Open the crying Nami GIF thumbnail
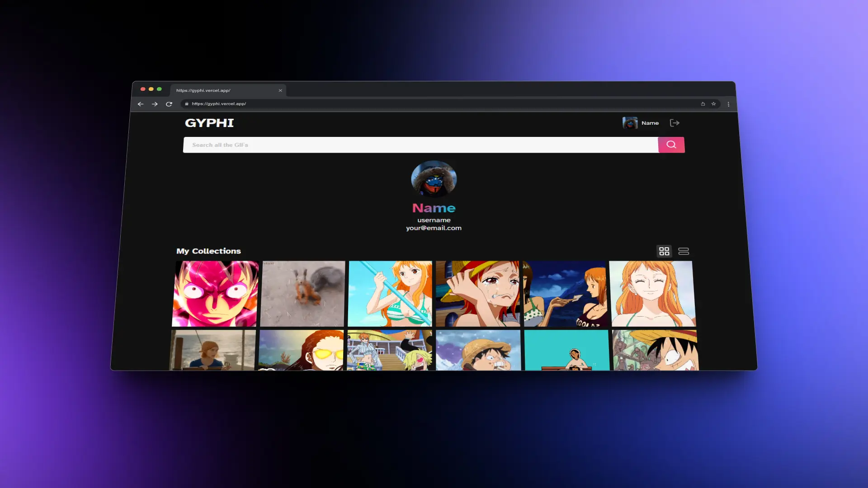868x488 pixels. 478,293
